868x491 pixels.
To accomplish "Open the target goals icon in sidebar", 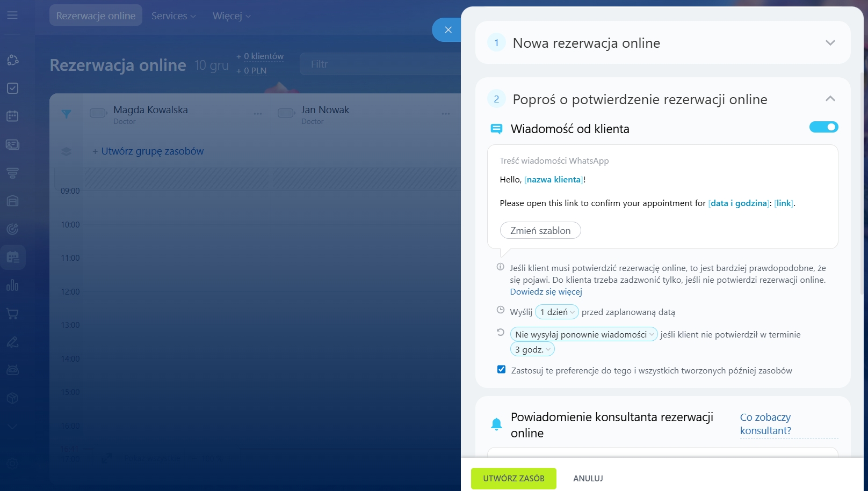I will tap(12, 229).
